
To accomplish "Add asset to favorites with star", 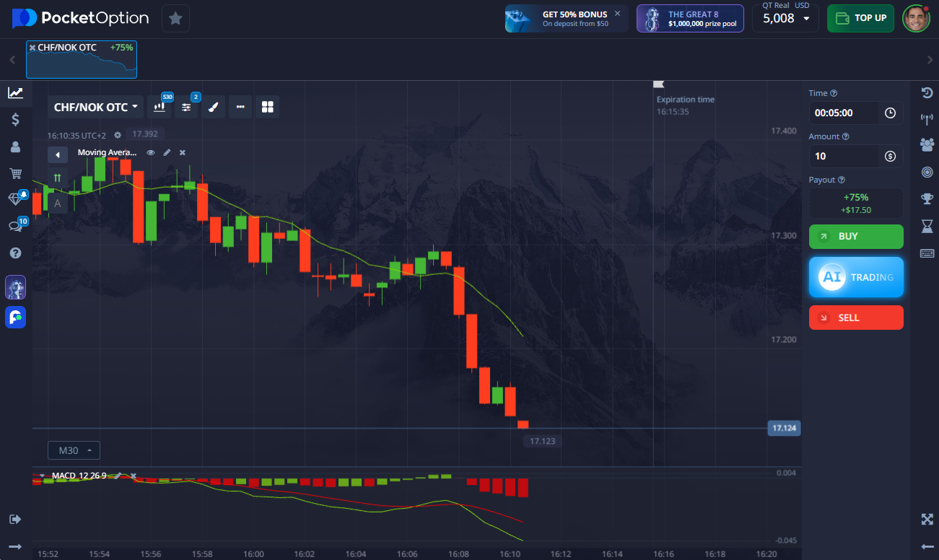I will [x=175, y=18].
